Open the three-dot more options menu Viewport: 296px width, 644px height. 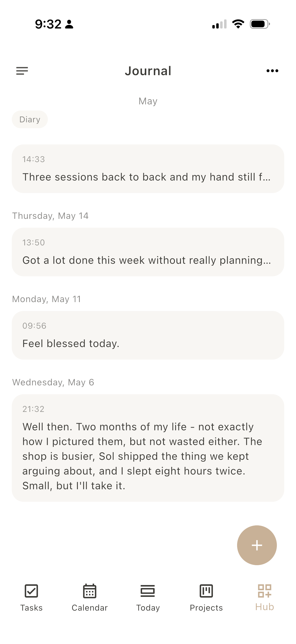click(272, 71)
